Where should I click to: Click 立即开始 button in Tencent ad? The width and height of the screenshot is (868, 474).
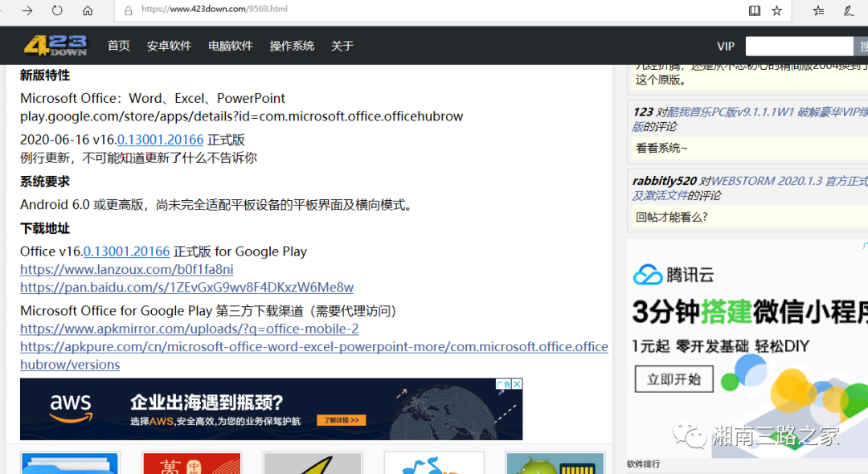(674, 379)
